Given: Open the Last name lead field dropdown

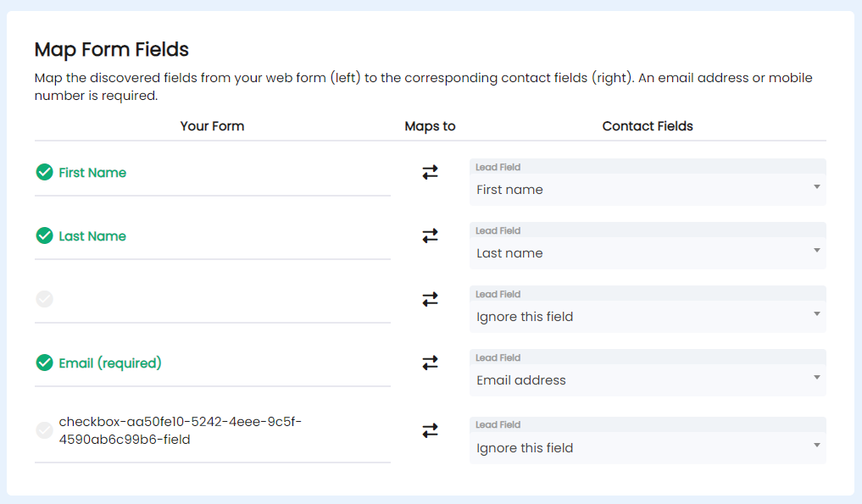Looking at the screenshot, I should pyautogui.click(x=648, y=246).
